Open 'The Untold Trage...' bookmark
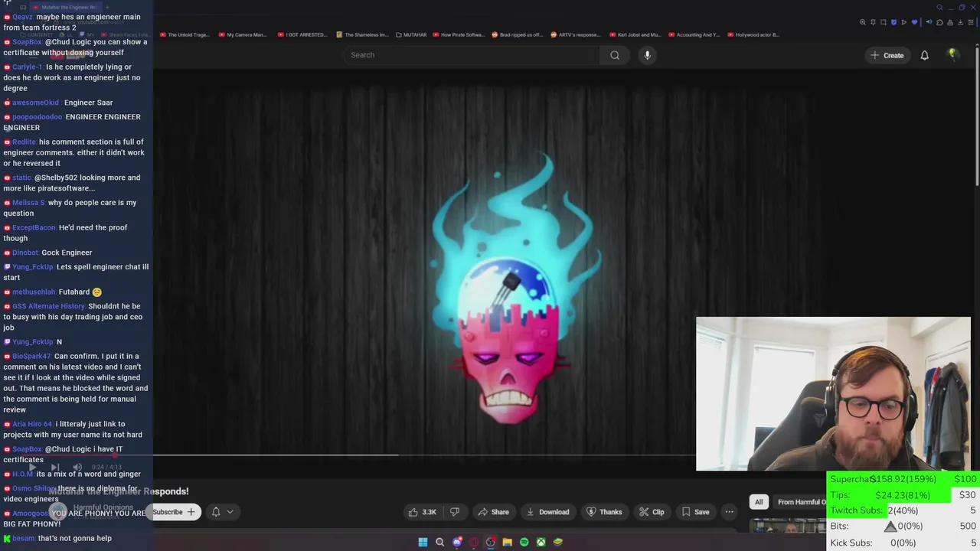The image size is (980, 551). 184,34
